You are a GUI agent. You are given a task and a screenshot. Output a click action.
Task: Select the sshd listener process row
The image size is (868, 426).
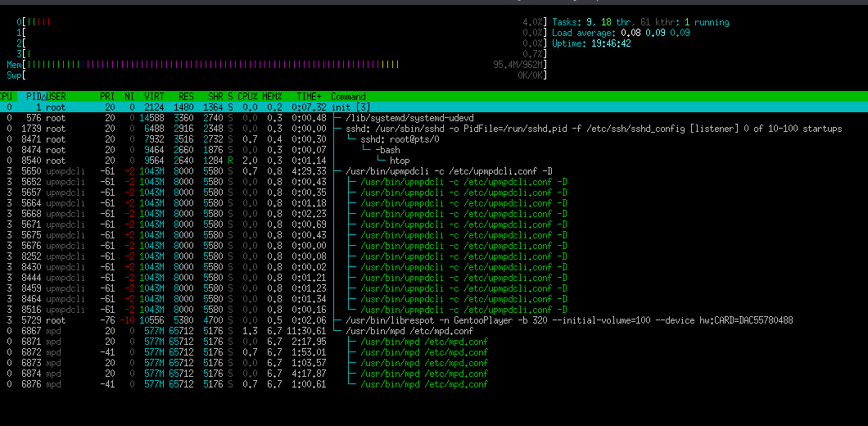click(491, 129)
